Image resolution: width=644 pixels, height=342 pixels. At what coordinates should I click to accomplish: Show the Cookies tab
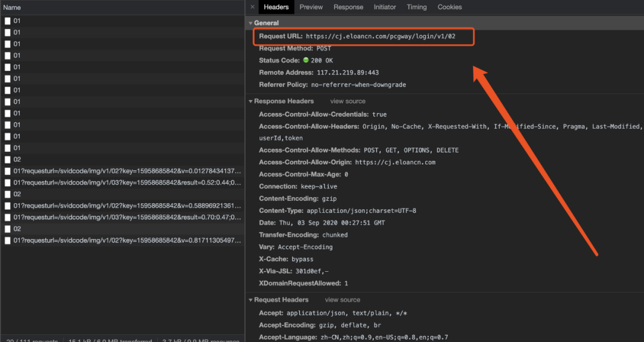click(x=450, y=7)
